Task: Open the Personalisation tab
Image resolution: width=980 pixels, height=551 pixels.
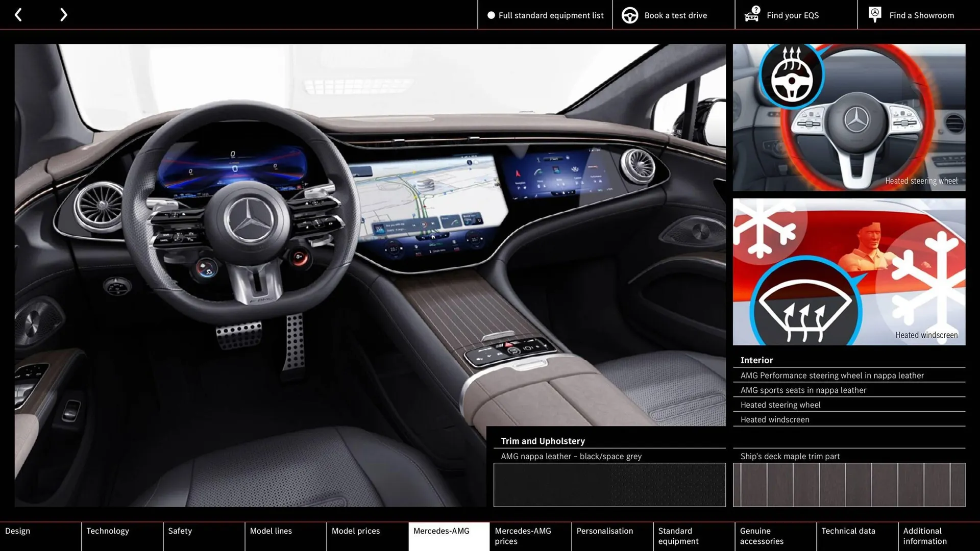Action: tap(605, 531)
